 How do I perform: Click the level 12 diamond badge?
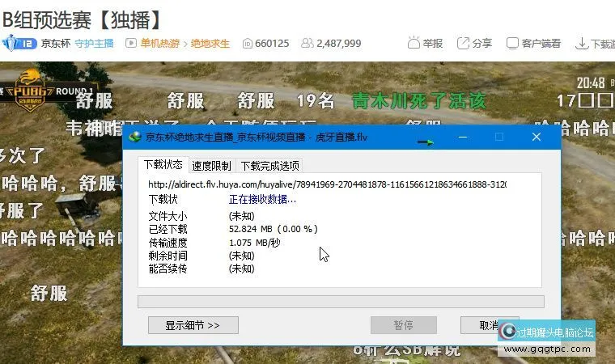point(19,43)
